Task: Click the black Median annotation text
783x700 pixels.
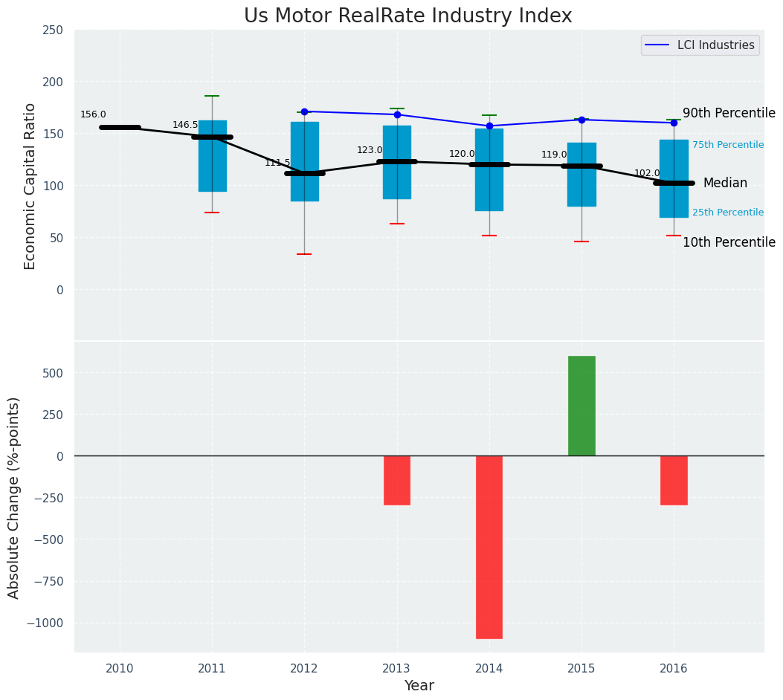Action: click(x=724, y=183)
